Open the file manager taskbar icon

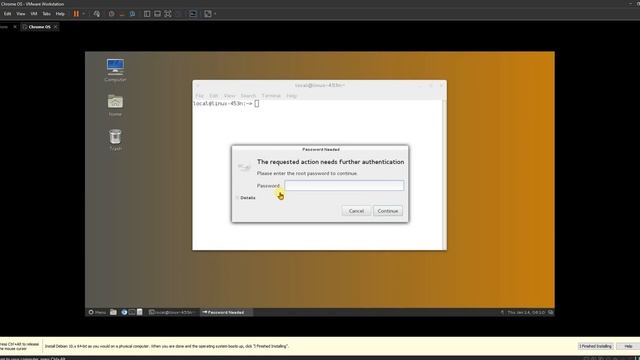click(x=113, y=312)
